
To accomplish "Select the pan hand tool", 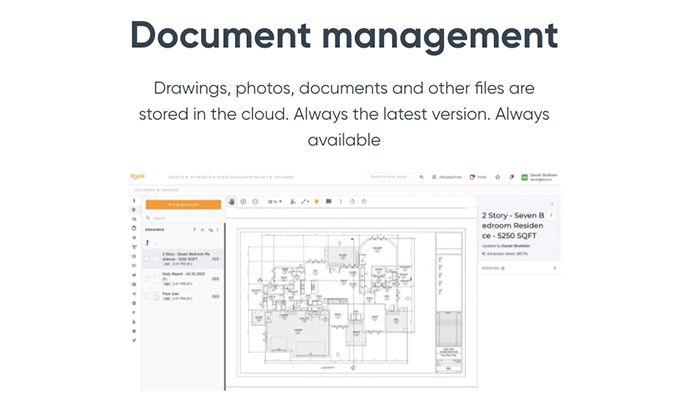I will click(x=231, y=202).
